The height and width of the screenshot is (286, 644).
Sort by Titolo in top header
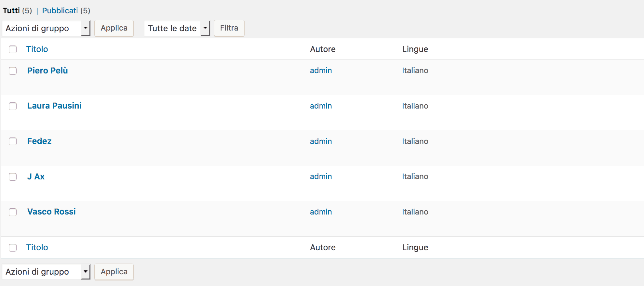(37, 49)
